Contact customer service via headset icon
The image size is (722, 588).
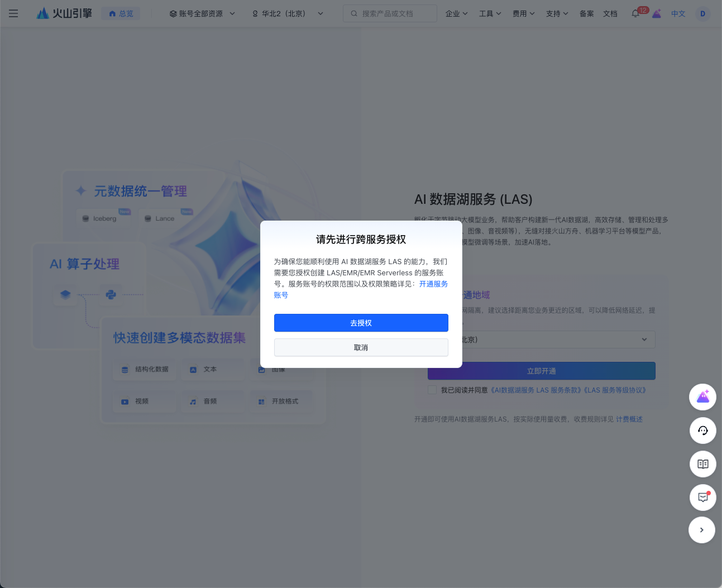coord(702,431)
